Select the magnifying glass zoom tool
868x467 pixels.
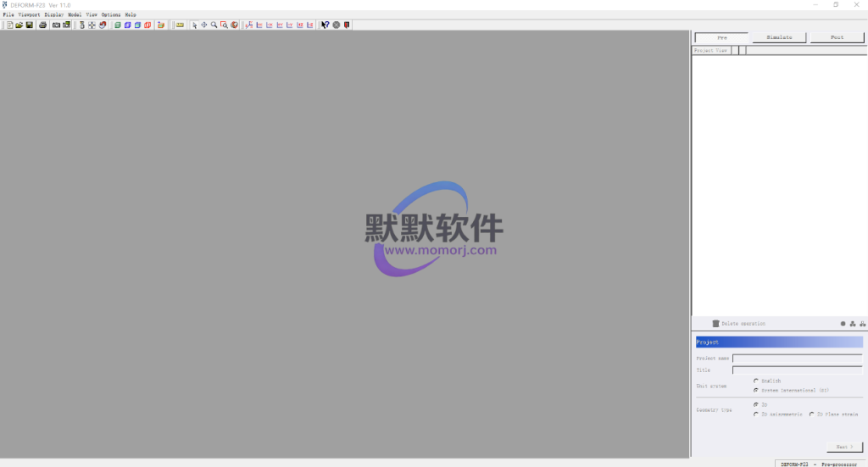click(x=214, y=25)
